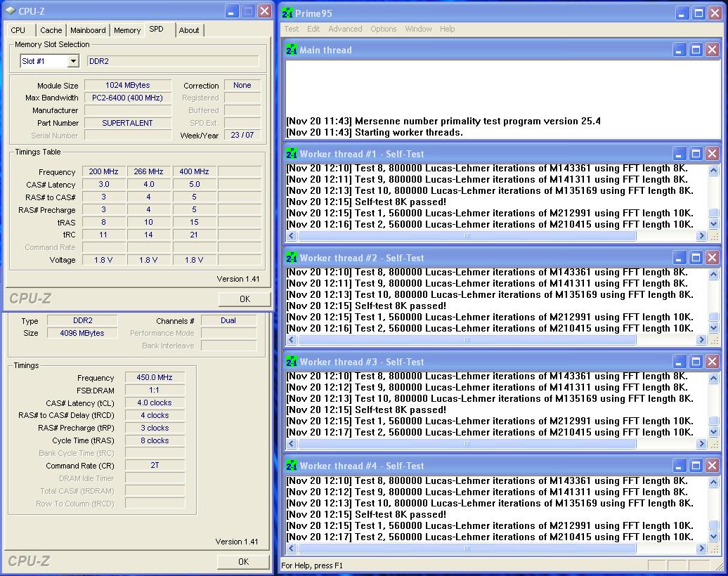Click the SUPERTALENT part number value
Image resolution: width=728 pixels, height=576 pixels.
point(128,123)
